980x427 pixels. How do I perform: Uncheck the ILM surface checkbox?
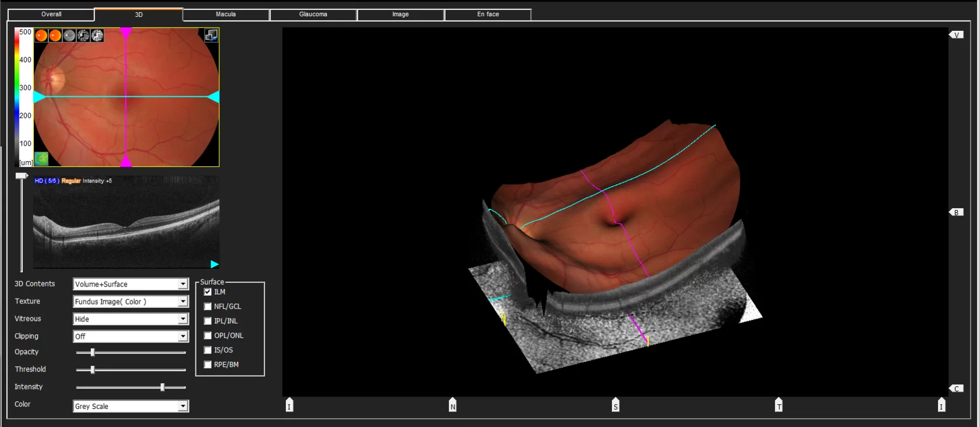(x=208, y=292)
